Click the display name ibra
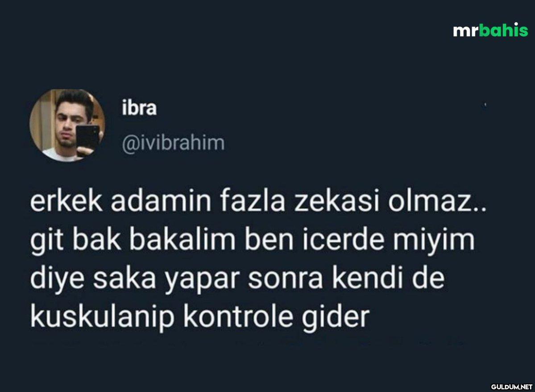This screenshot has width=535, height=392. 140,108
